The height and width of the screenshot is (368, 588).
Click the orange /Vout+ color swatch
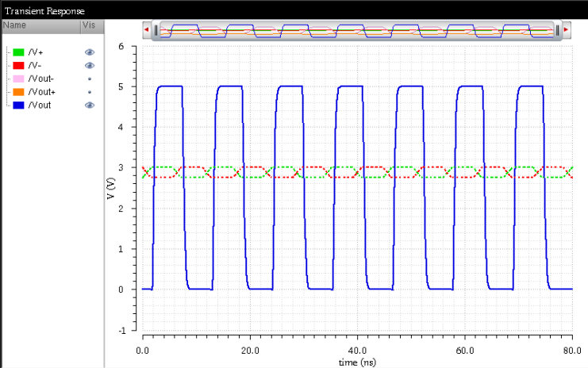(x=18, y=92)
